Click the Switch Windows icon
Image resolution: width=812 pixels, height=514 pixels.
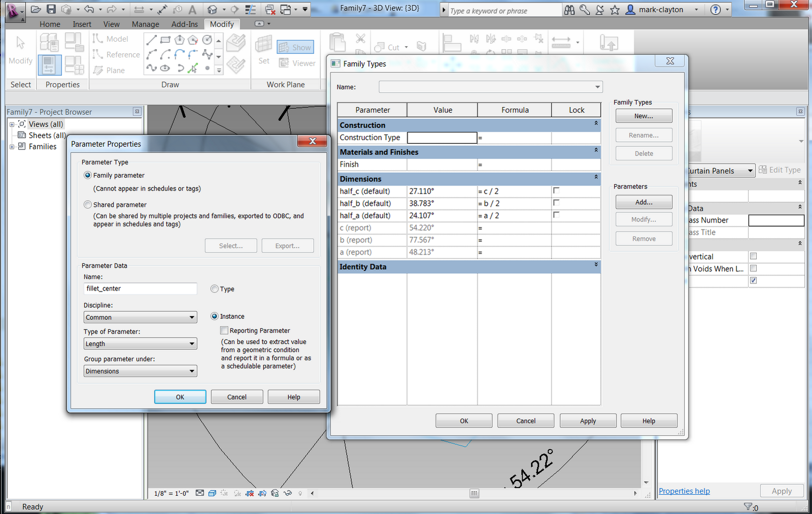coord(286,9)
